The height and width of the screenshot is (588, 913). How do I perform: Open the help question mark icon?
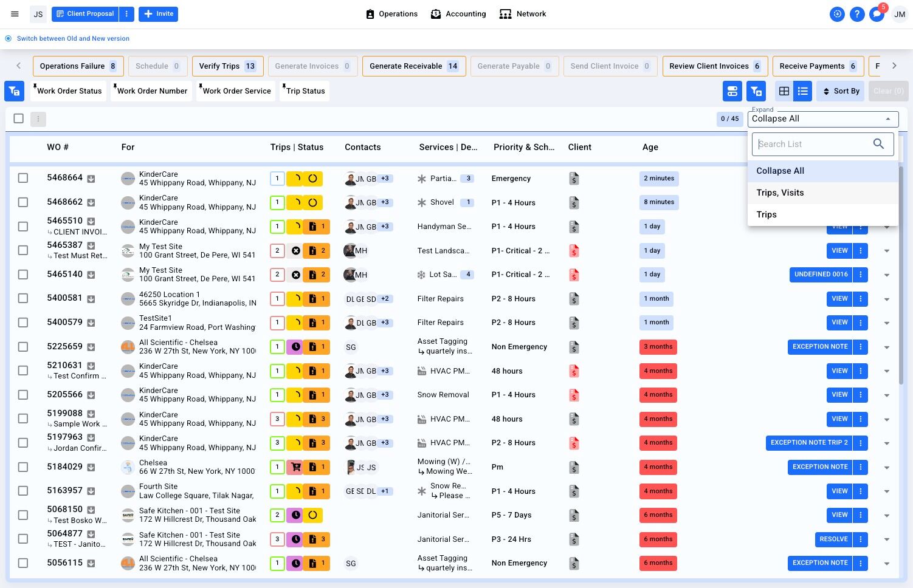[857, 14]
